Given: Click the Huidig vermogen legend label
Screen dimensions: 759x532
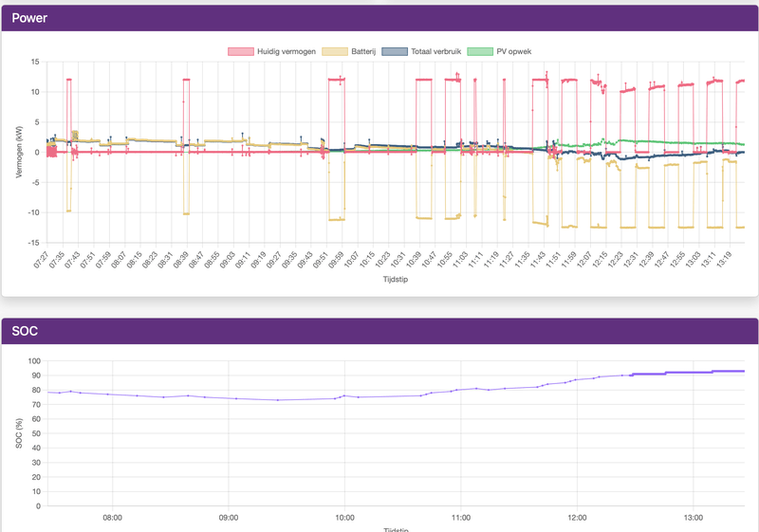Looking at the screenshot, I should pyautogui.click(x=287, y=52).
